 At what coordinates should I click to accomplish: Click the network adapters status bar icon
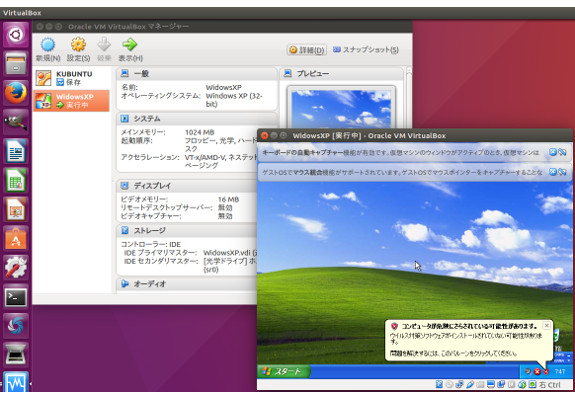click(459, 384)
